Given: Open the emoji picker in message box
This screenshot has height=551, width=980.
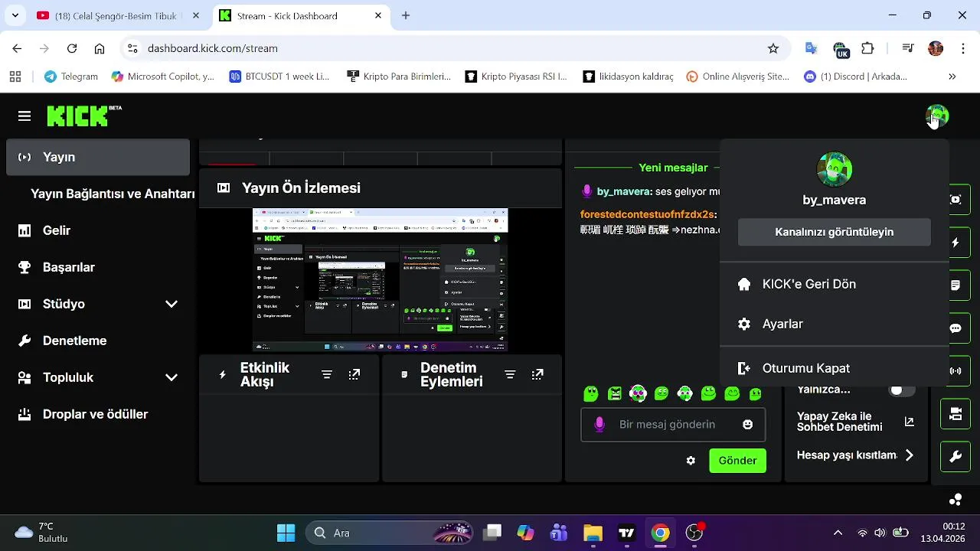Looking at the screenshot, I should (748, 424).
